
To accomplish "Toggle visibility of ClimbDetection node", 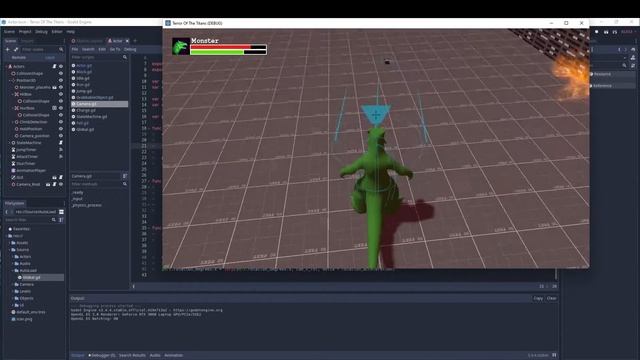I will pyautogui.click(x=61, y=122).
